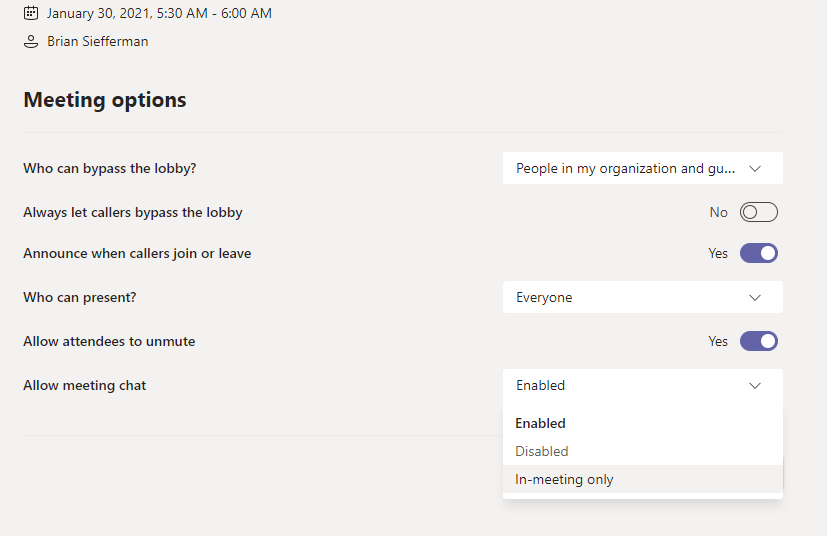Click the chevron arrow in the Everyone dropdown
Screen dimensions: 827x536
(x=755, y=298)
